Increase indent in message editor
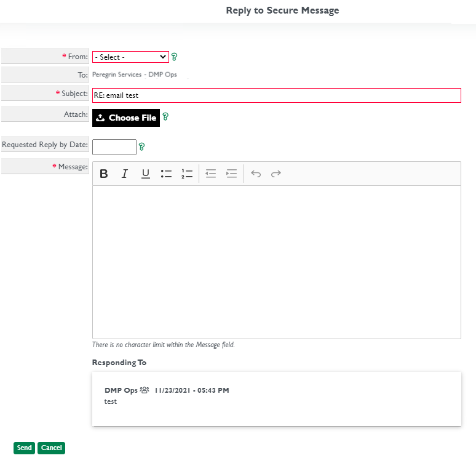This screenshot has width=476, height=458. tap(231, 174)
